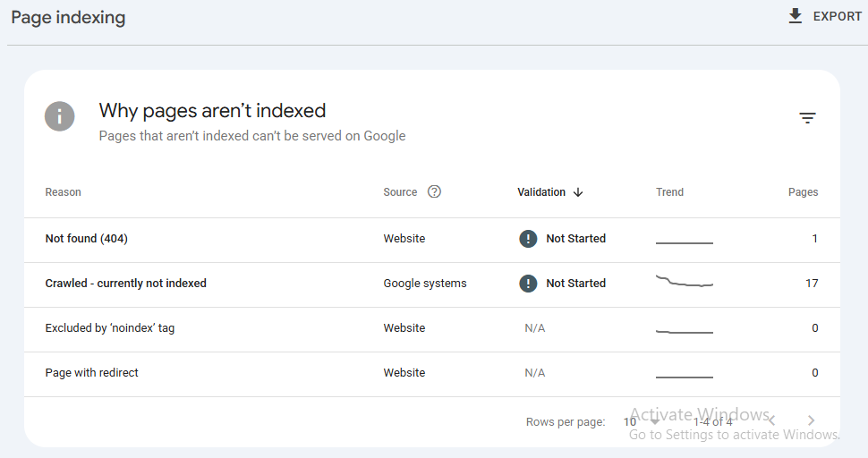The image size is (868, 458).
Task: Click trend sparkline for Not found row
Action: (685, 242)
